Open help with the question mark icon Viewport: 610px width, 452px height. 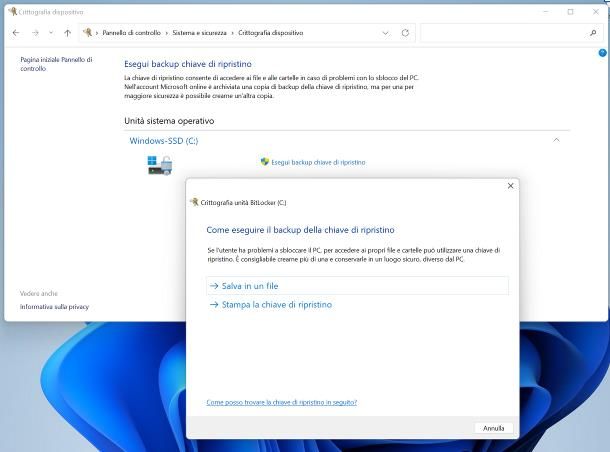[602, 53]
